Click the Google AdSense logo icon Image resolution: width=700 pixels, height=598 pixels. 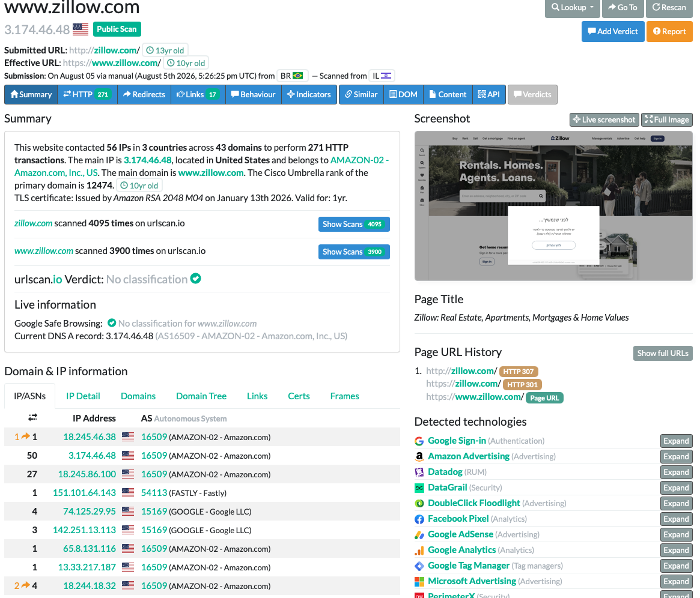click(x=419, y=535)
